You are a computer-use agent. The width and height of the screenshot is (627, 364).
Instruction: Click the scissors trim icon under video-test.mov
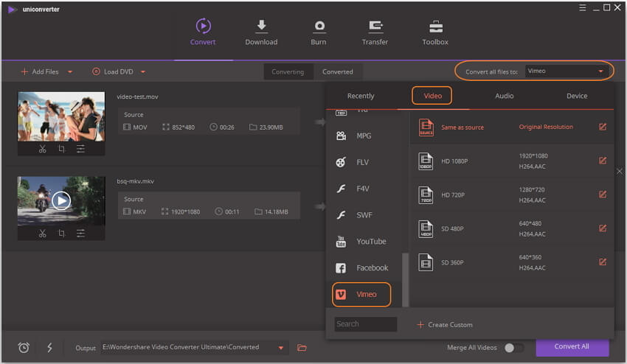click(x=42, y=149)
